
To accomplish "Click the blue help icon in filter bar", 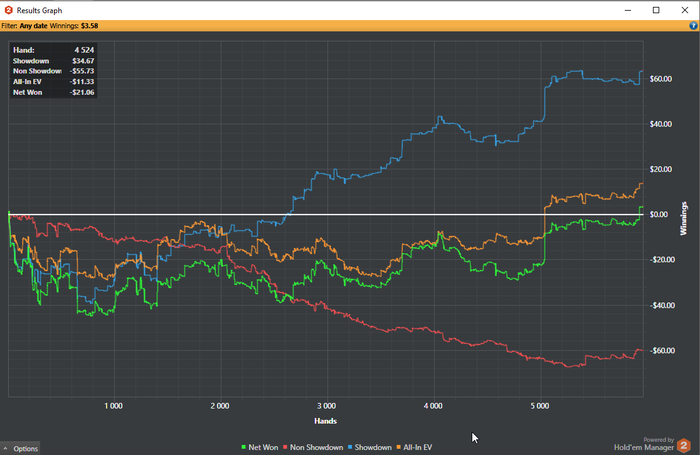I will 693,26.
